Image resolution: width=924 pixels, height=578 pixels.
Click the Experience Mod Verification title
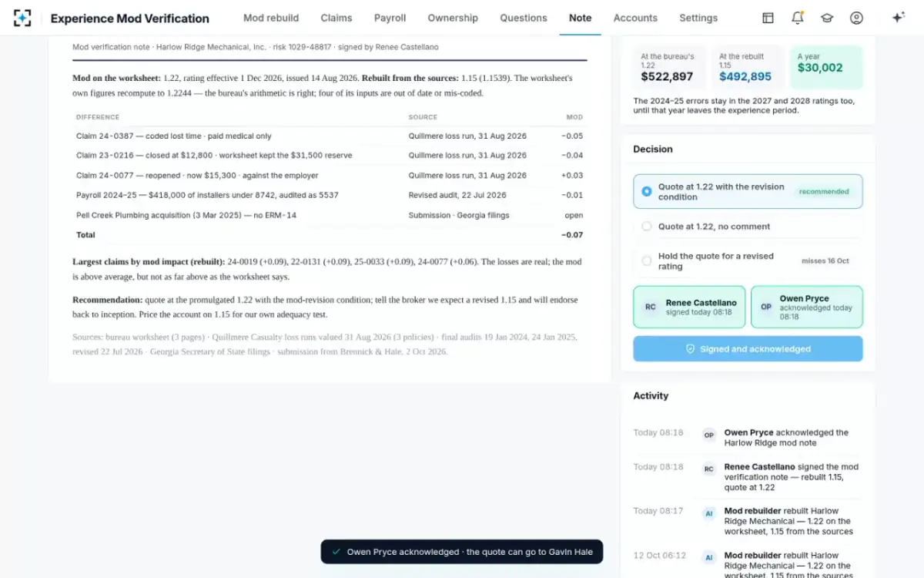point(129,18)
